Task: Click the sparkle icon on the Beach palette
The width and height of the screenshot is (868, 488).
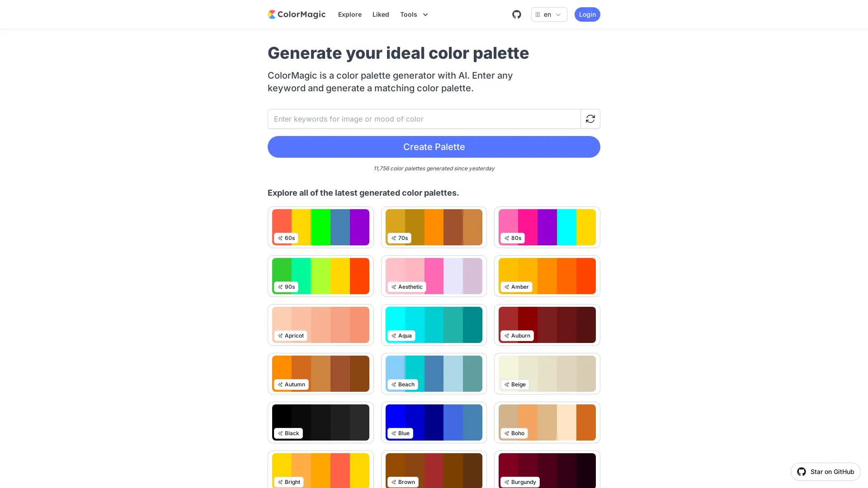Action: point(394,384)
